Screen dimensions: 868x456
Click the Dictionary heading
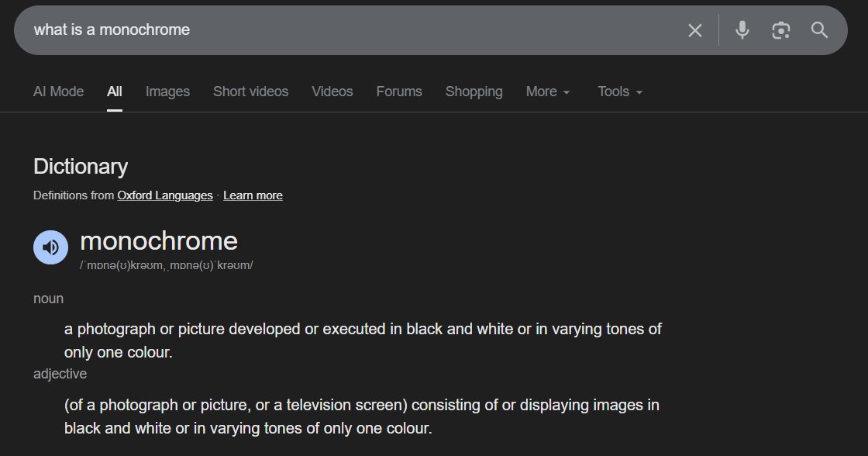(81, 167)
